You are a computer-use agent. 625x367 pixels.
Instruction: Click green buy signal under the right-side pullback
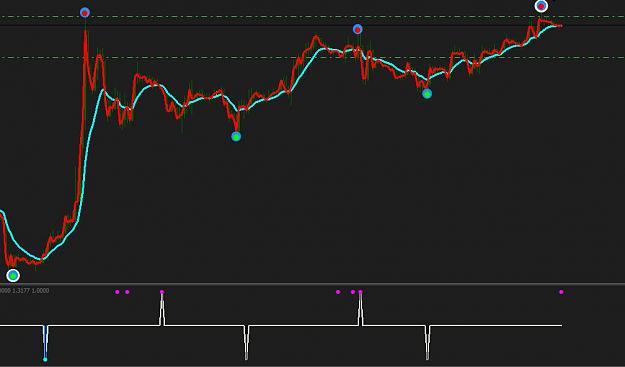(x=427, y=94)
